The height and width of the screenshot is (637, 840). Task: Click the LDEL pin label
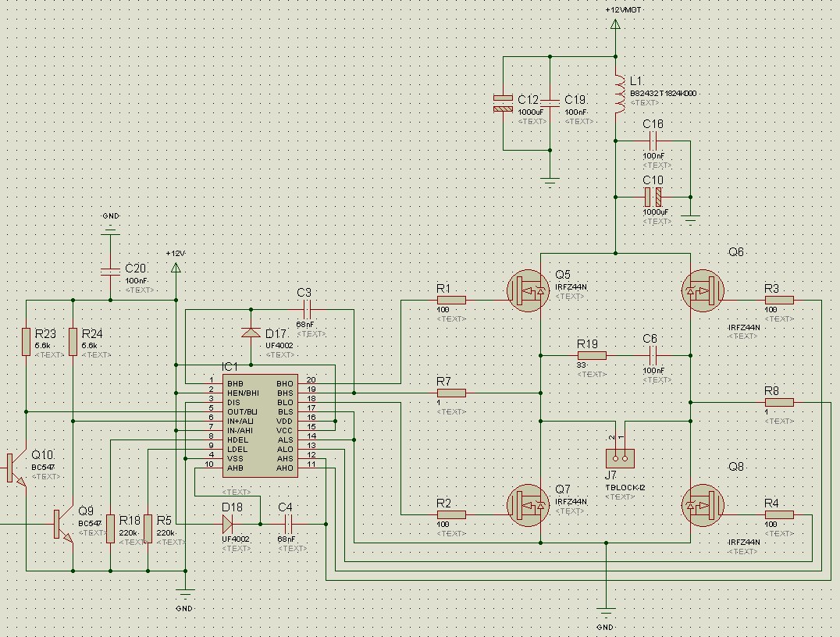coord(237,450)
